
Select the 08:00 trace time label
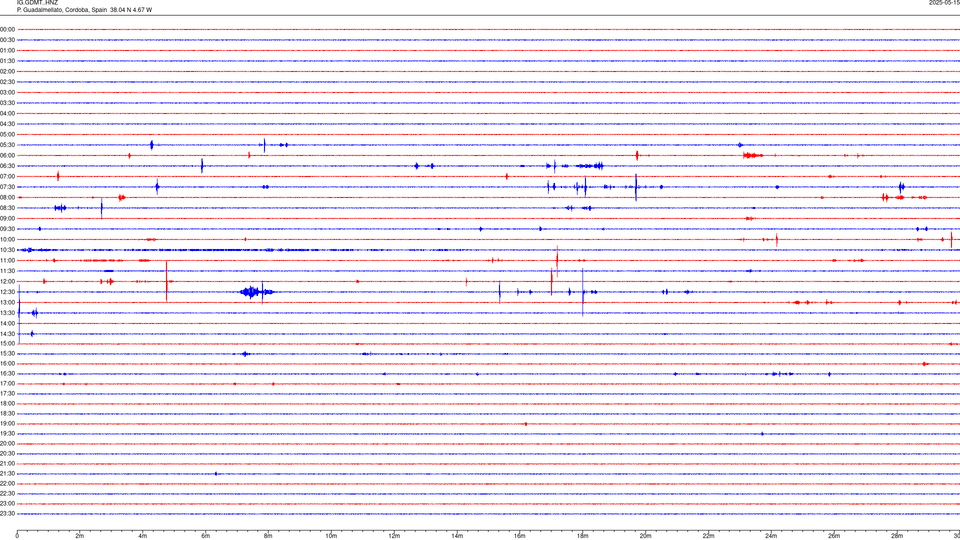[x=7, y=197]
